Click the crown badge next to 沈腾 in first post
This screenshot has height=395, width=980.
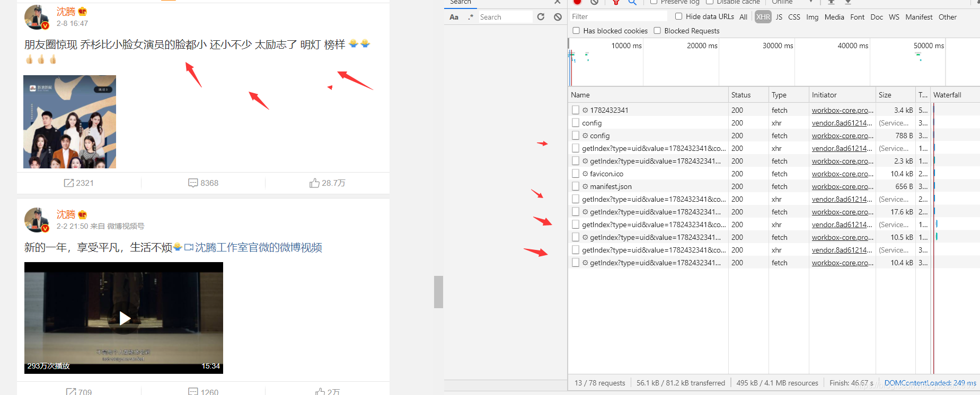click(x=83, y=11)
